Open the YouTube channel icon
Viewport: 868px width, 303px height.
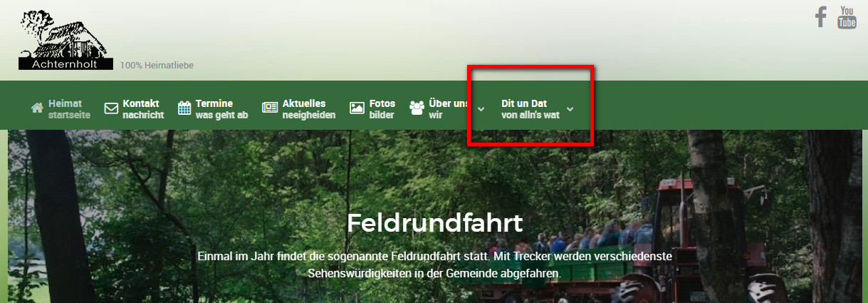[847, 17]
